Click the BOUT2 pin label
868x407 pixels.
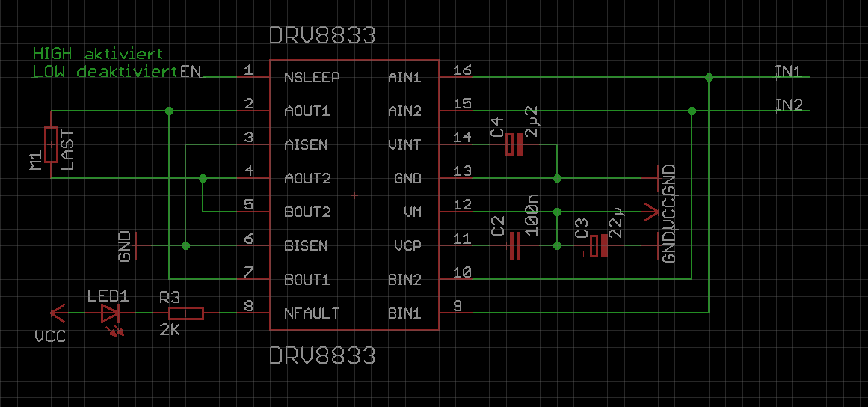(307, 212)
